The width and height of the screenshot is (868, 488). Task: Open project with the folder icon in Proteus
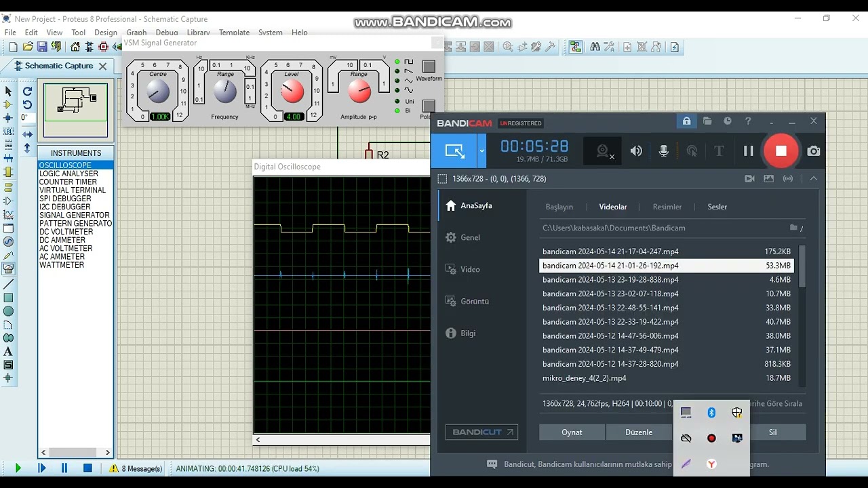28,47
